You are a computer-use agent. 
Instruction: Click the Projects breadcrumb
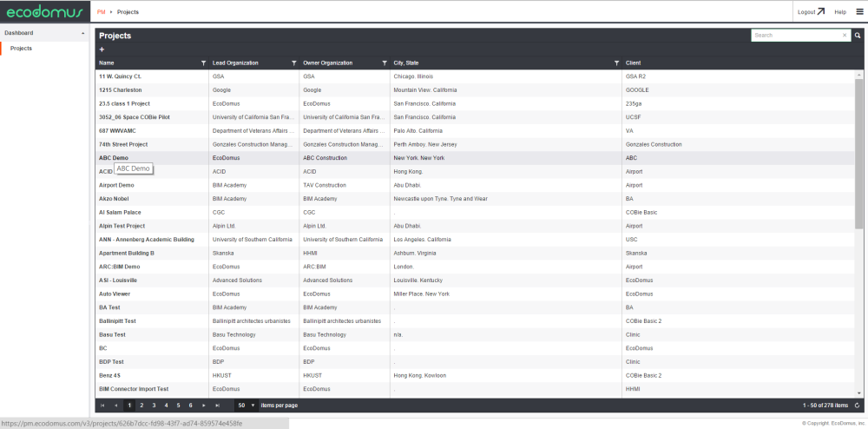tap(128, 11)
